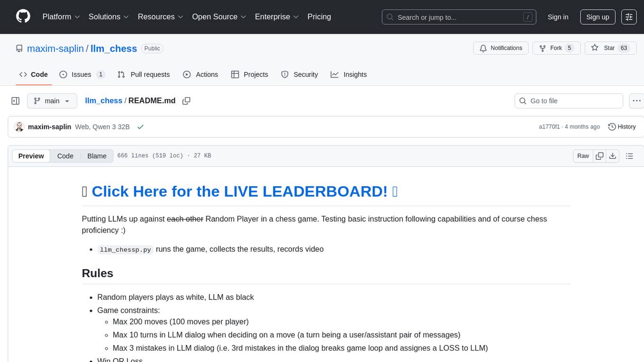Screen dimensions: 644x362
Task: Open the more file actions menu
Action: pyautogui.click(x=636, y=101)
